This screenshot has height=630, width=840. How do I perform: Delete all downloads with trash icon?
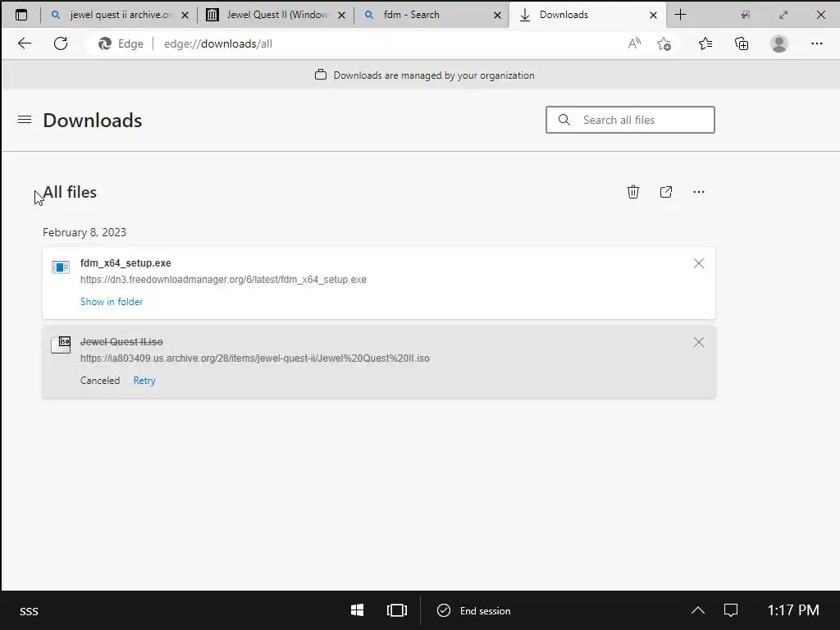coord(633,192)
